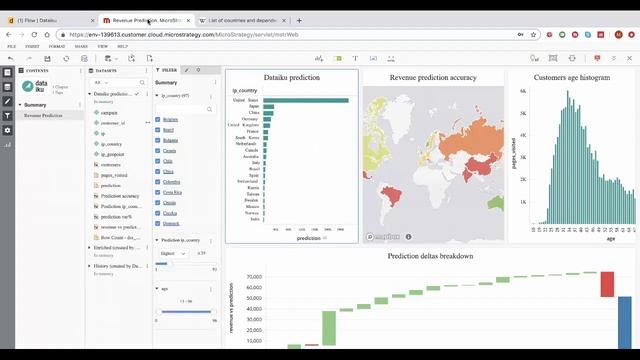Viewport: 640px width, 360px height.
Task: Collapse the Prediction ip_country filter section
Action: click(157, 240)
